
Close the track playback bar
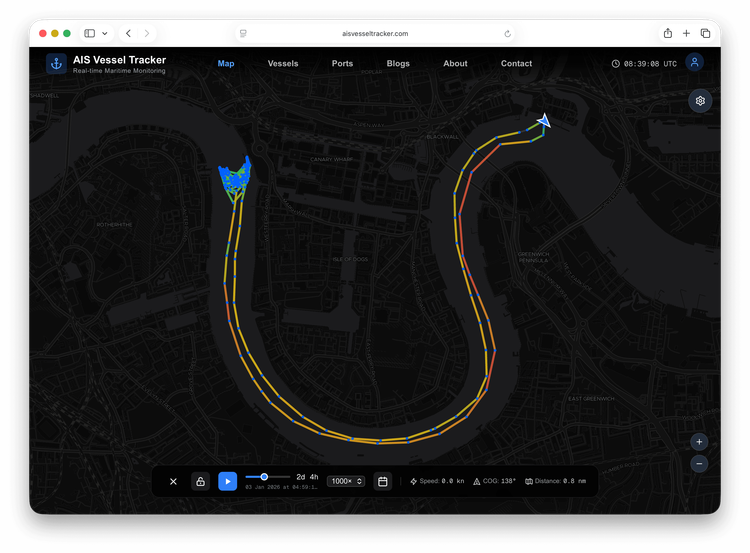[173, 481]
